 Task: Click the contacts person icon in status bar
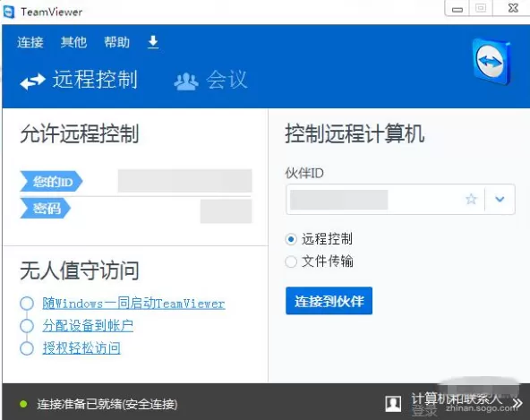point(393,404)
